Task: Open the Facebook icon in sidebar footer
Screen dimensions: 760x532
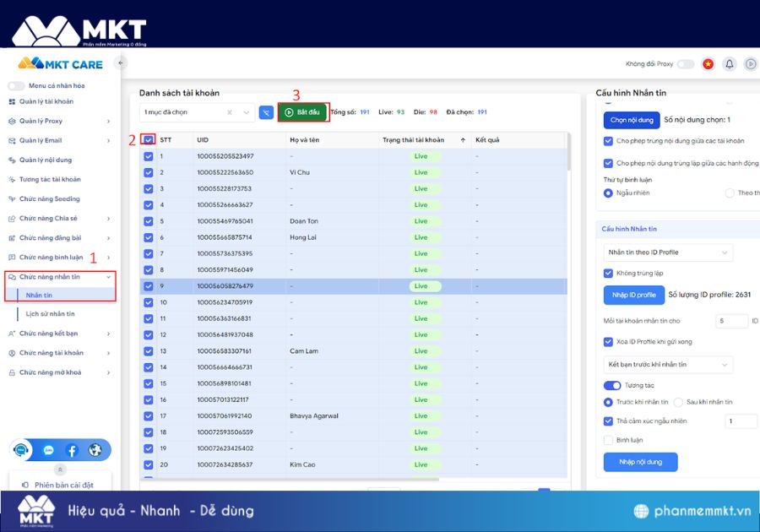Action: click(x=72, y=450)
